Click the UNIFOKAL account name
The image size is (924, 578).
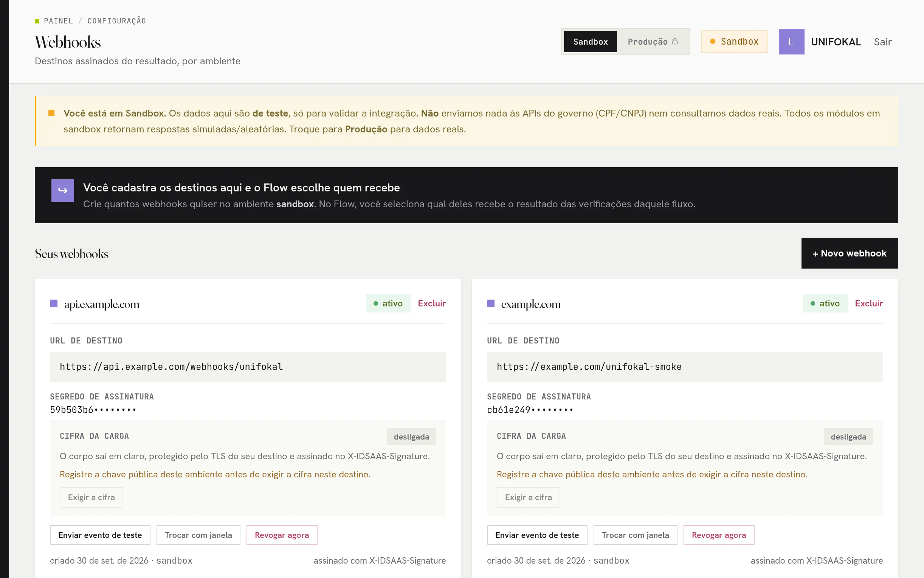pos(836,42)
